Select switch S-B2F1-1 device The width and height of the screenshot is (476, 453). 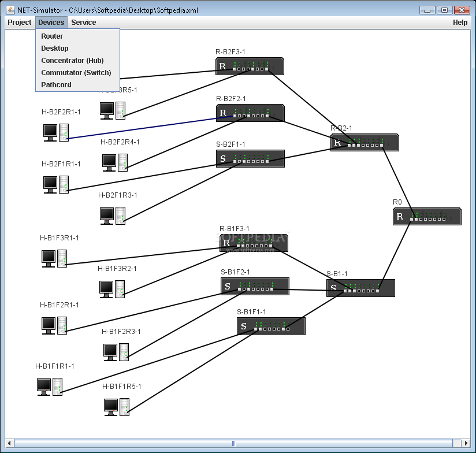250,158
